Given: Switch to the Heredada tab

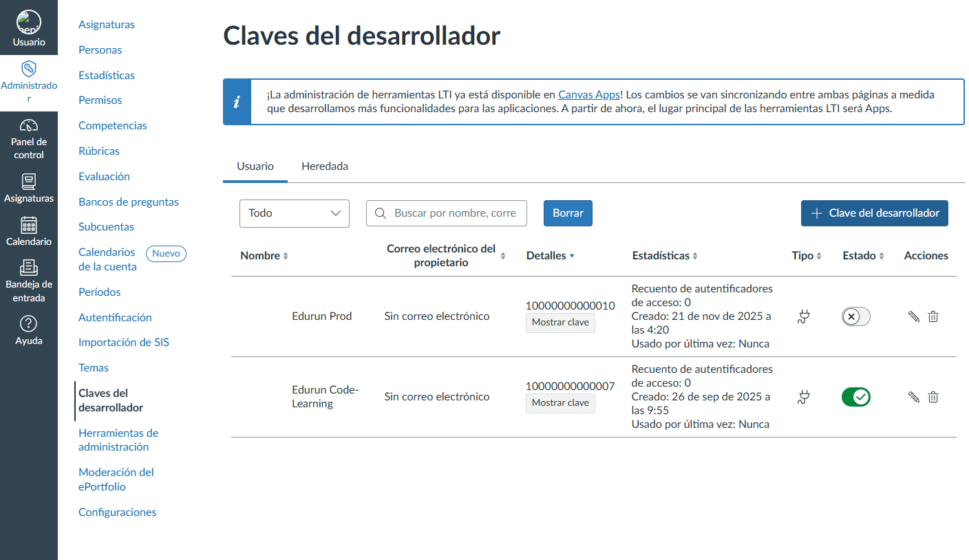Looking at the screenshot, I should (324, 166).
